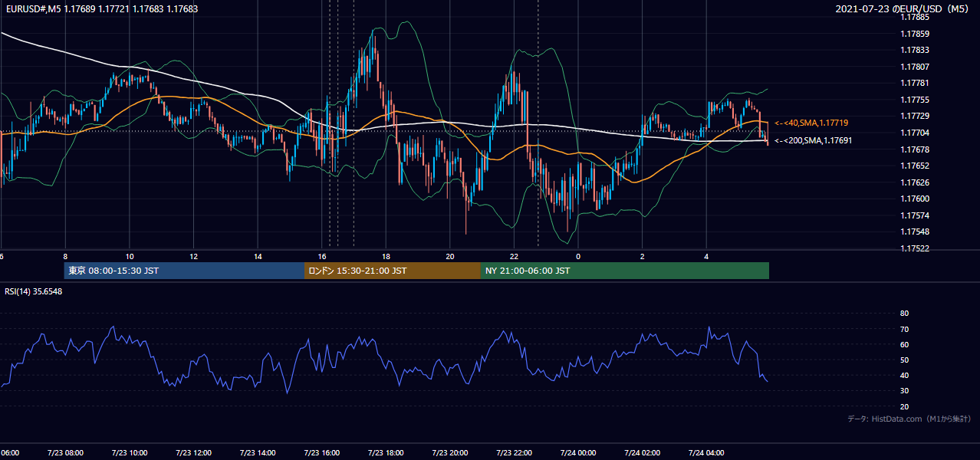Screen dimensions: 980x460
Task: Click price axis value 1.17807
Action: click(x=916, y=67)
